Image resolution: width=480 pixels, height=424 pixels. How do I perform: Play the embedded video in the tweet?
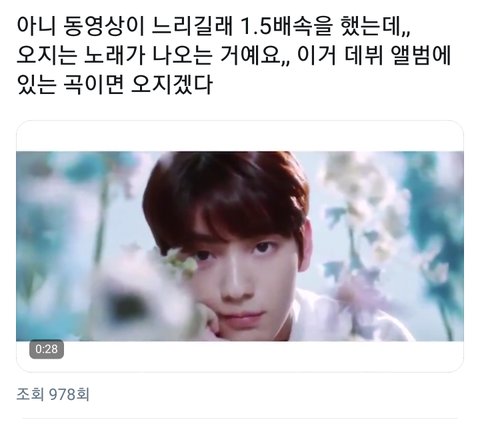[x=240, y=246]
